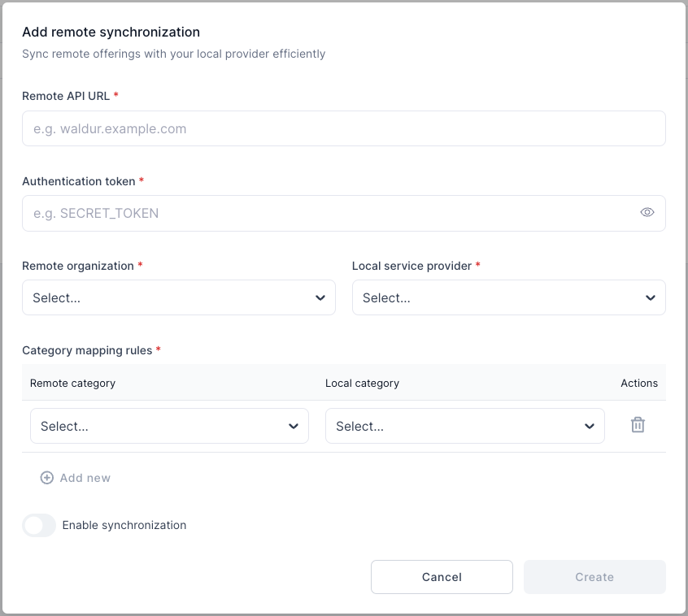The image size is (688, 616).
Task: Click the plus icon beside Add new
Action: click(47, 478)
